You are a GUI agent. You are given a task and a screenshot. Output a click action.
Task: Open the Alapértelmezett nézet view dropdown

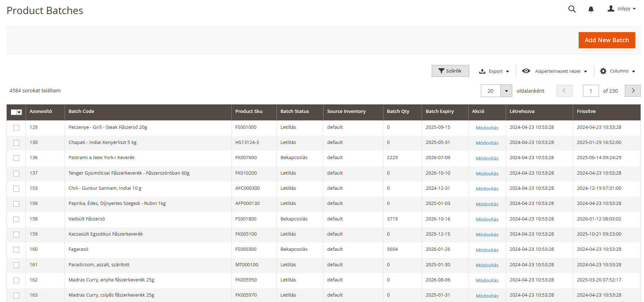tap(554, 71)
